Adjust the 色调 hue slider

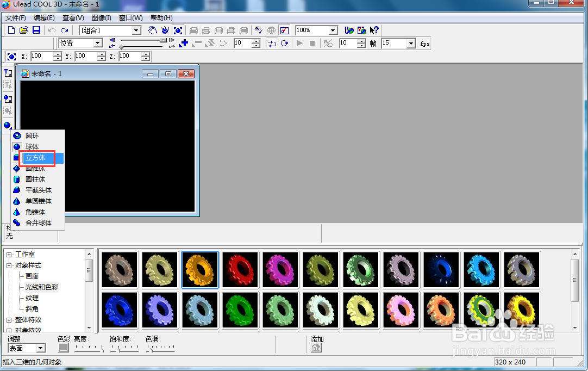click(x=160, y=349)
